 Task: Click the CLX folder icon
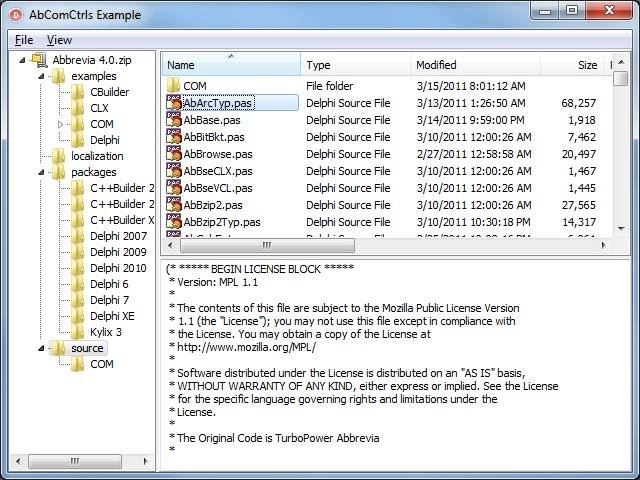(x=78, y=108)
